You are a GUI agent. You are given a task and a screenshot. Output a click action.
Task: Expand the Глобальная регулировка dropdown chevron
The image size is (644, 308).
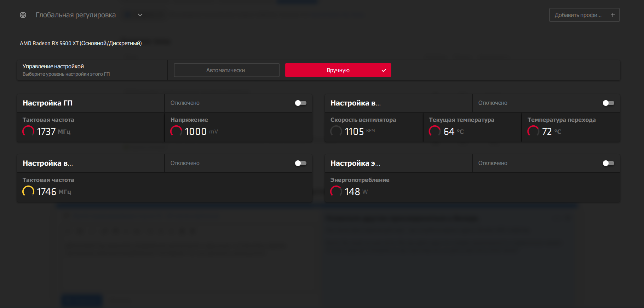pyautogui.click(x=140, y=15)
